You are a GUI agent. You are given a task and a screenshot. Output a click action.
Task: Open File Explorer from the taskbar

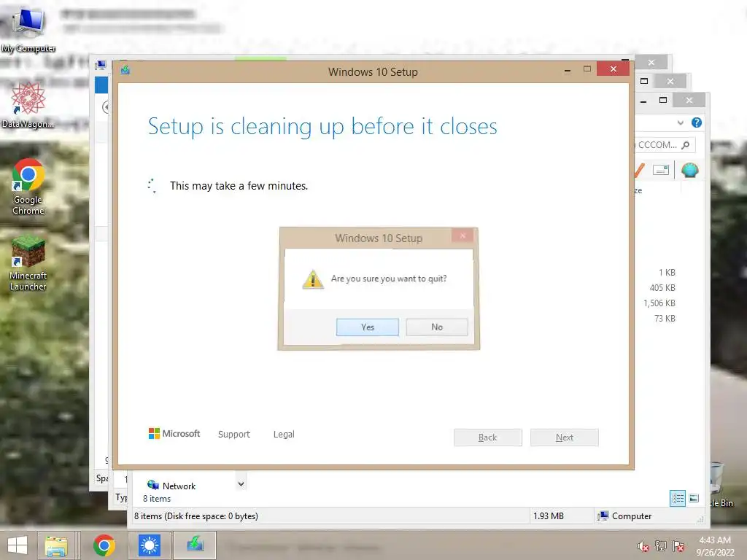56,545
